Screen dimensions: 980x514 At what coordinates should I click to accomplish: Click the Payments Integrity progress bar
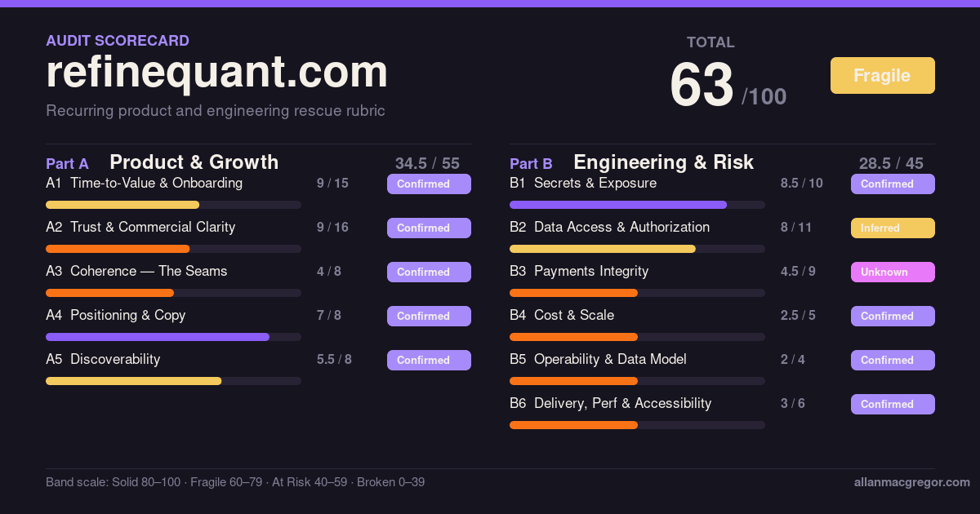(x=637, y=293)
